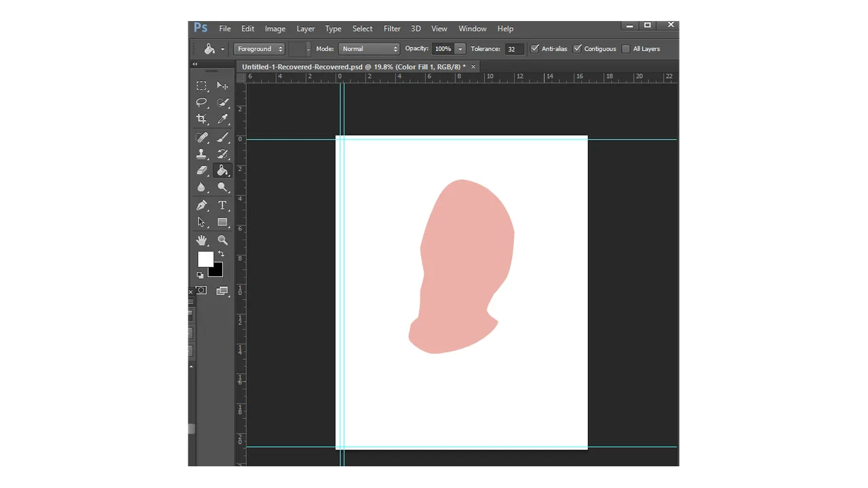Open the File menu

[x=225, y=28]
